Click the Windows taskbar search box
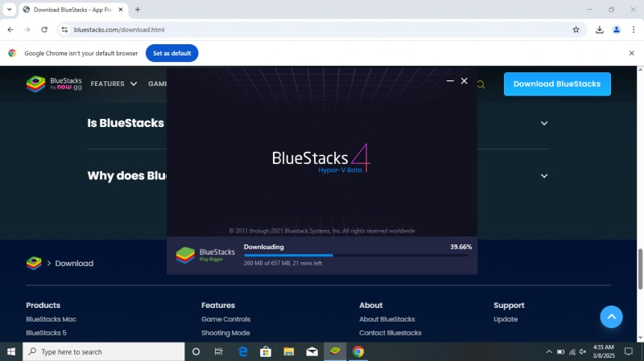Viewport: 644px width, 361px height. [105, 351]
